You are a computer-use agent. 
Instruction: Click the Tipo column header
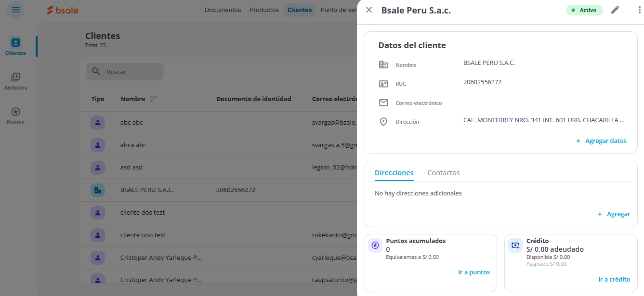pos(98,99)
